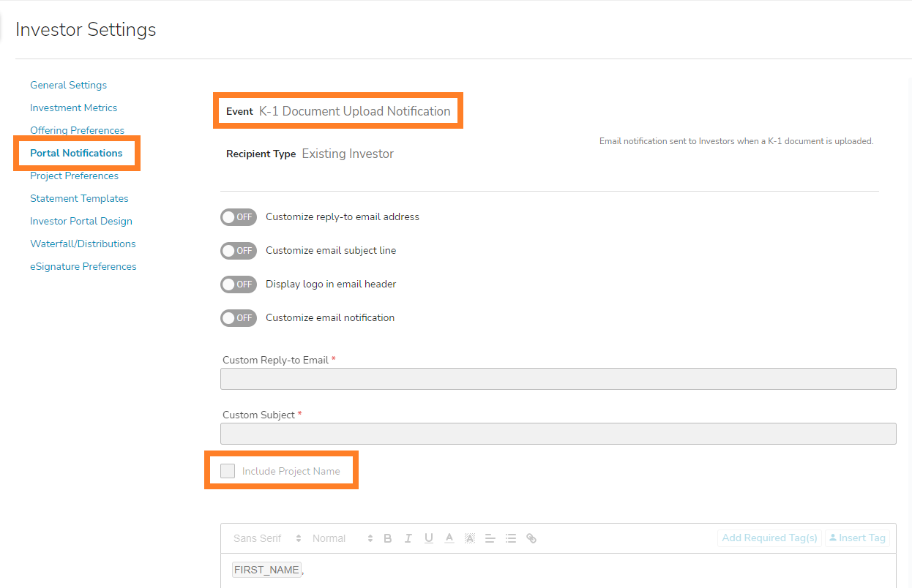
Task: Open the text color picker
Action: point(449,538)
